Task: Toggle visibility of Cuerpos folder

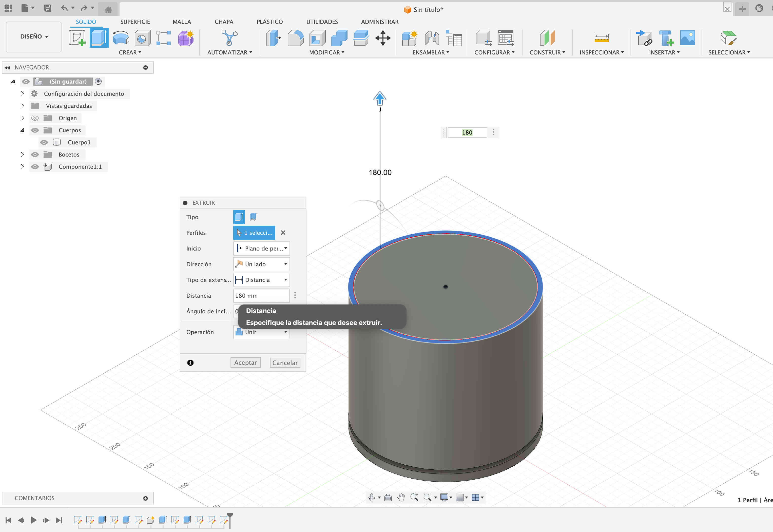Action: pyautogui.click(x=35, y=130)
